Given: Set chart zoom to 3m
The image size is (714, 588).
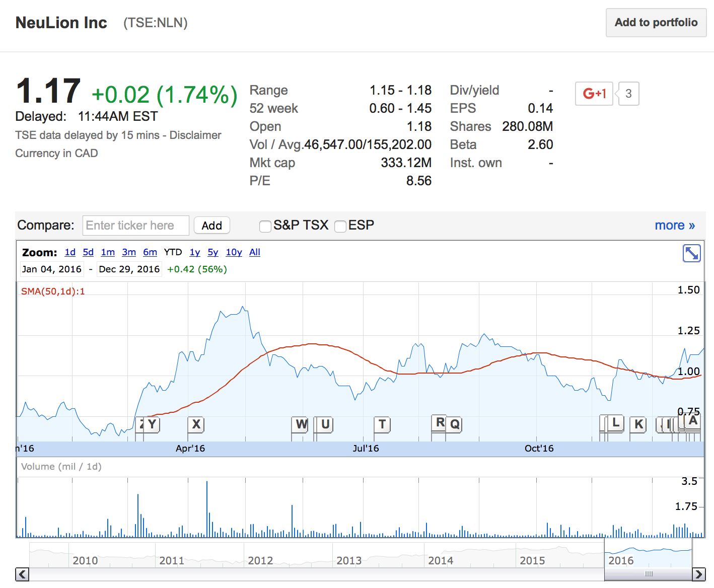Looking at the screenshot, I should click(129, 252).
